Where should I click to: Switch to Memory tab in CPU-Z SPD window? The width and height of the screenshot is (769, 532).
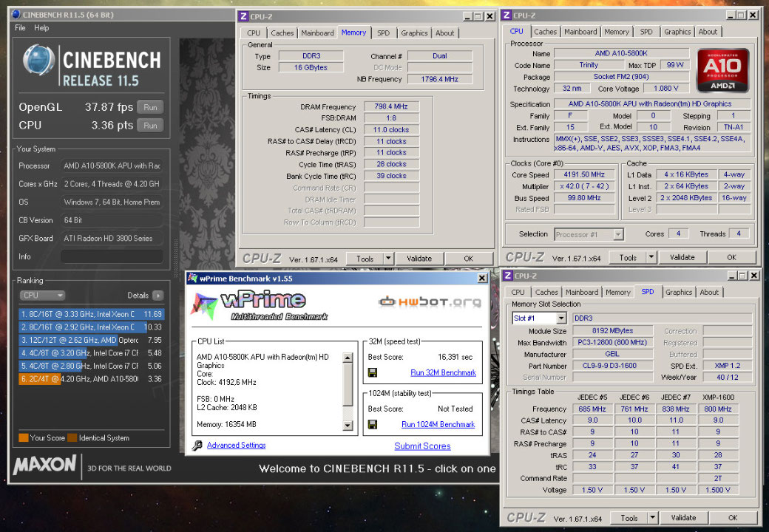click(618, 292)
